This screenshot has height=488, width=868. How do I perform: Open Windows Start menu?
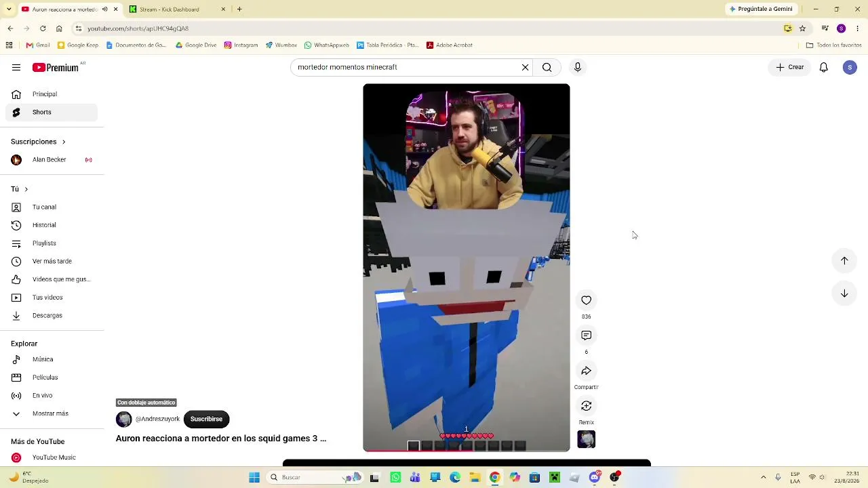point(254,477)
